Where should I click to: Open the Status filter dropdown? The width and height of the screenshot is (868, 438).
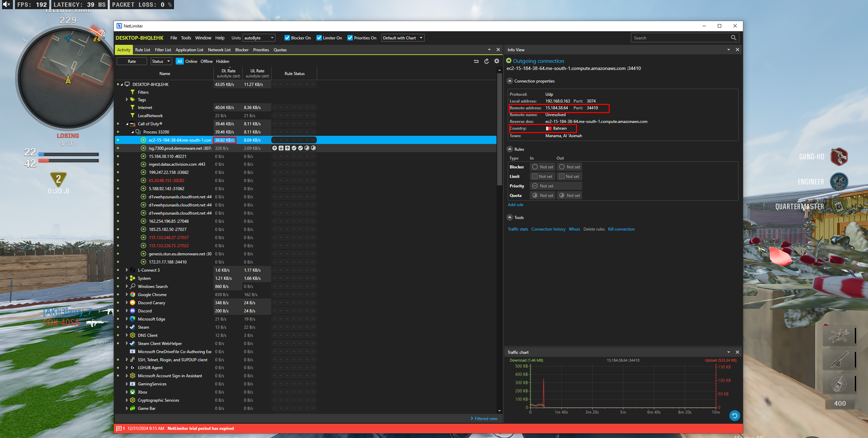[x=161, y=61]
